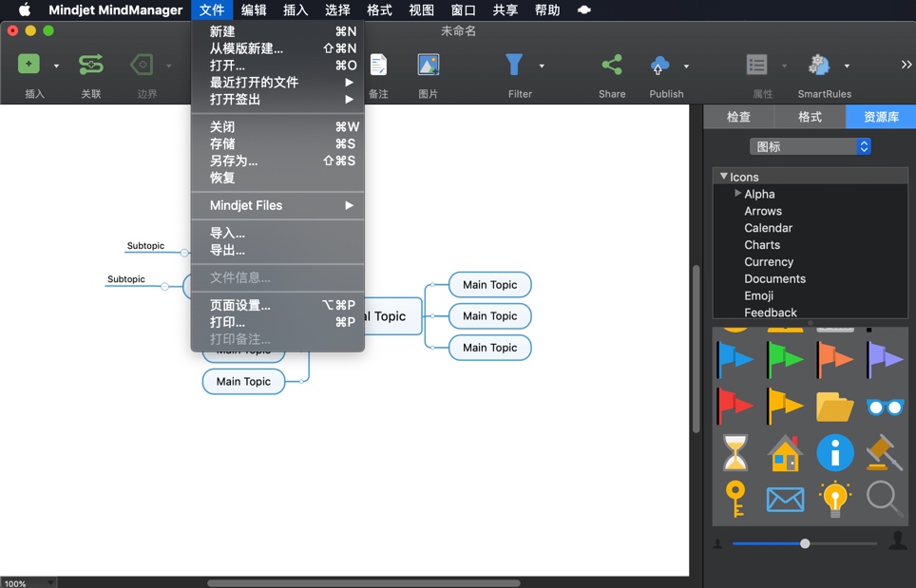Select the green flag icon in library
916x588 pixels.
[x=785, y=359]
